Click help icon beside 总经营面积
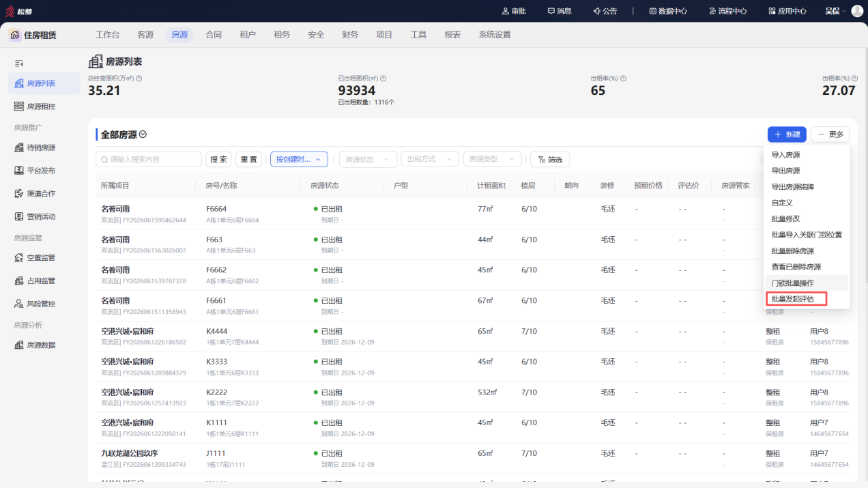Screen dimensions: 868x488 (x=139, y=78)
